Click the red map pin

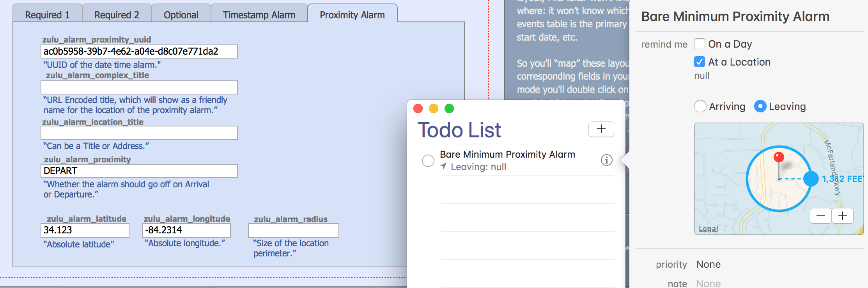779,157
